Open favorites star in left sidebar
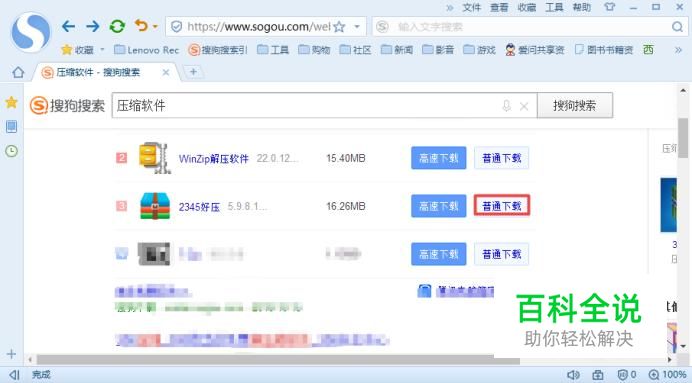Screen dimensions: 692x383 click(11, 102)
